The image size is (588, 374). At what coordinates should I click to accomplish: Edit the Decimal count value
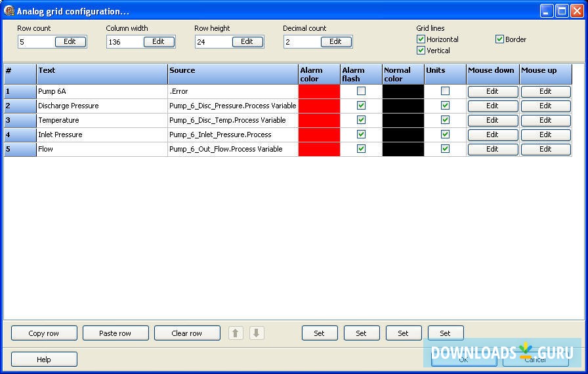click(x=336, y=41)
